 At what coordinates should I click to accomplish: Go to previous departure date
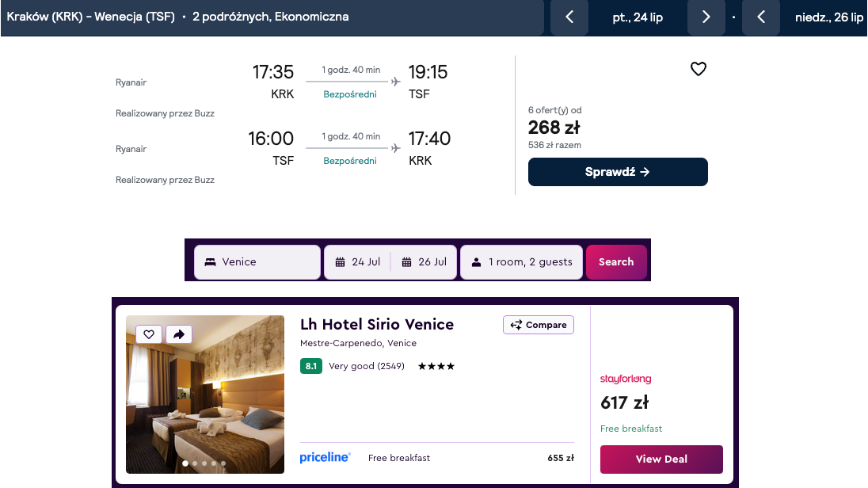[x=569, y=17]
